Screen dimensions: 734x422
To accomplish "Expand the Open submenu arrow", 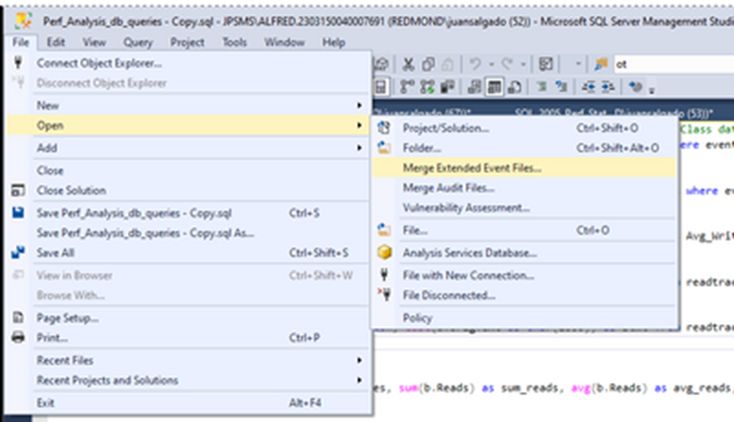I will pyautogui.click(x=359, y=126).
